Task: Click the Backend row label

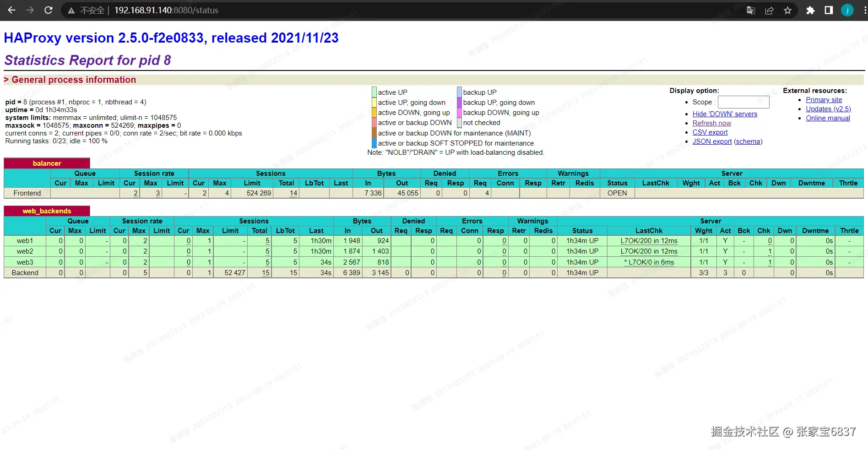Action: tap(25, 273)
